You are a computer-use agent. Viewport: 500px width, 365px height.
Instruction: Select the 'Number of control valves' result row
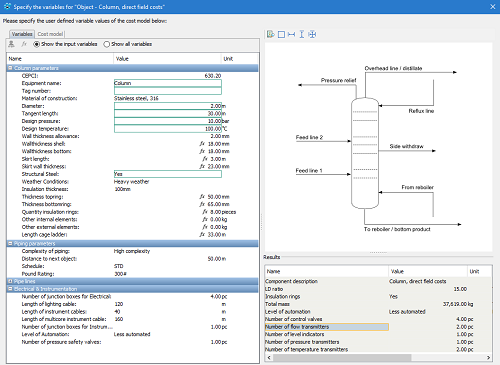[x=378, y=319]
